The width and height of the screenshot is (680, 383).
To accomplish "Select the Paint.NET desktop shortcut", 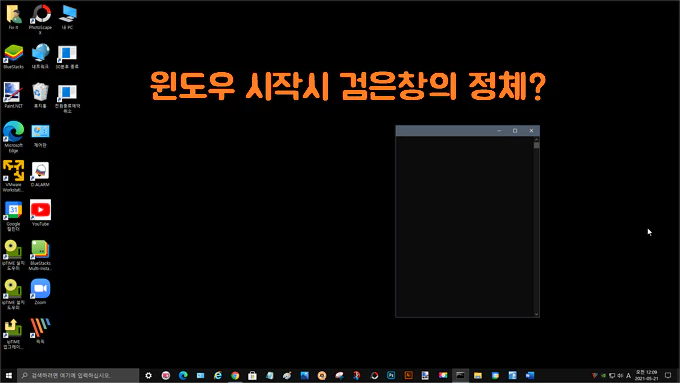I will click(x=13, y=95).
